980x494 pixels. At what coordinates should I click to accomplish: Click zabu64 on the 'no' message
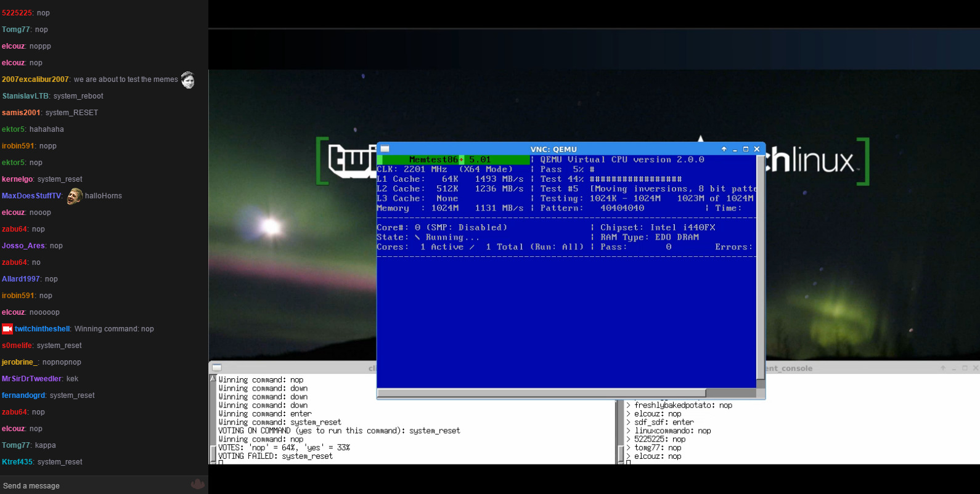coord(15,262)
